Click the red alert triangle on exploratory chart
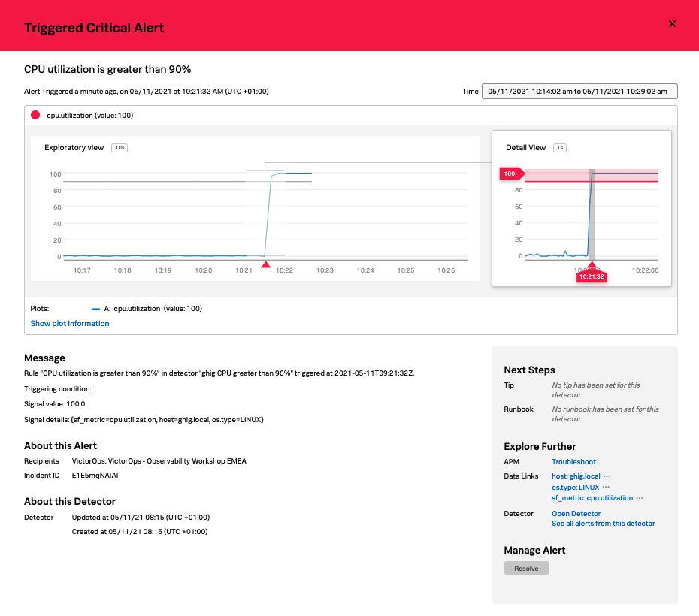 pyautogui.click(x=265, y=264)
